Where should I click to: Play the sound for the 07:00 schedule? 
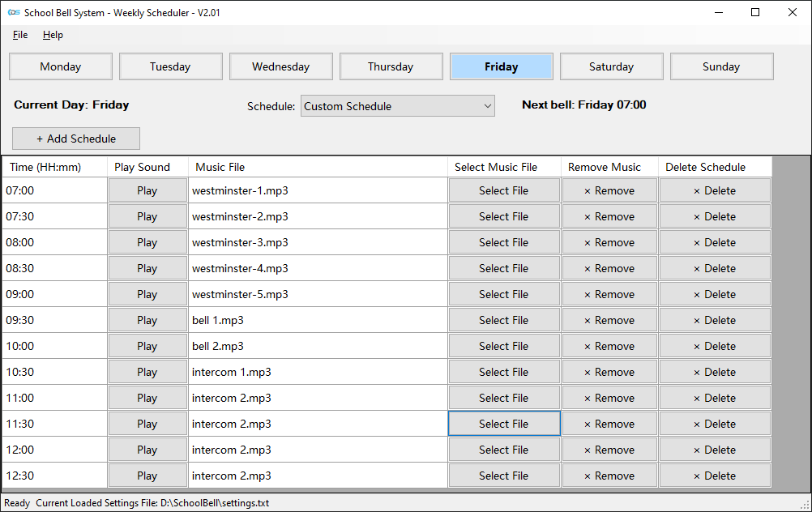point(147,190)
